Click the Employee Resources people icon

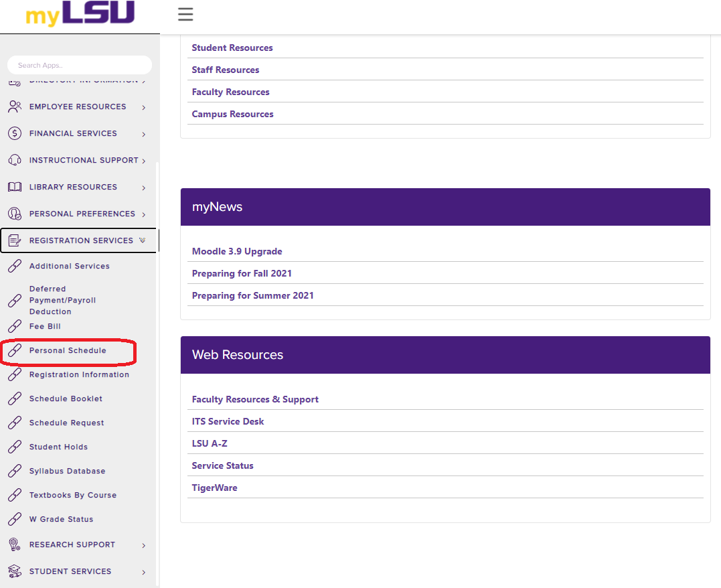coord(15,106)
